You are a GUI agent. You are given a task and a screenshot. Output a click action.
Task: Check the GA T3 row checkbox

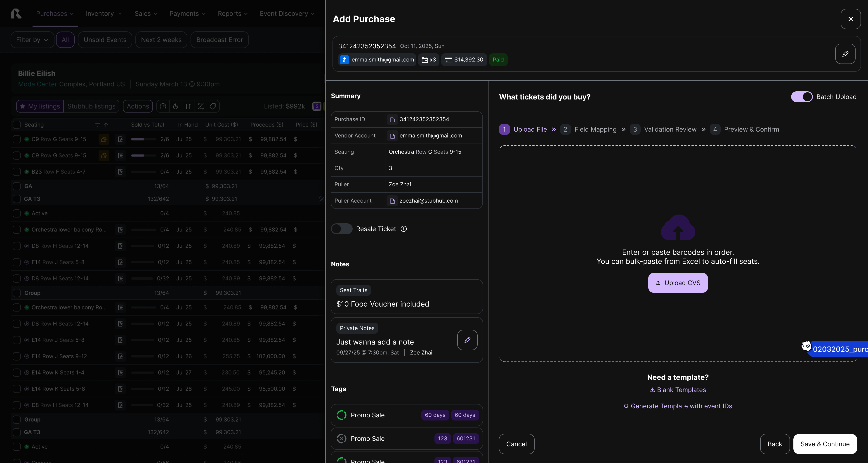17,199
